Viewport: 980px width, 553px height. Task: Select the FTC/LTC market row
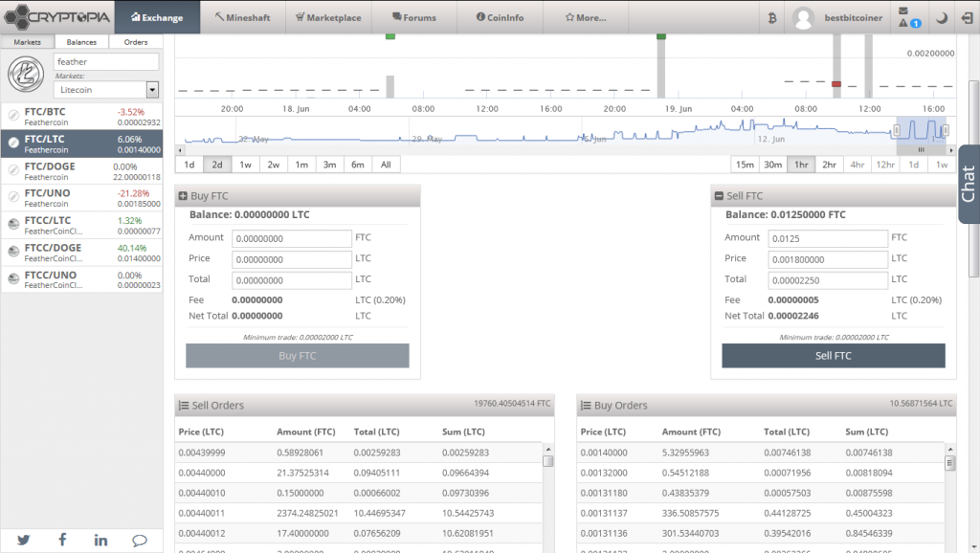82,144
